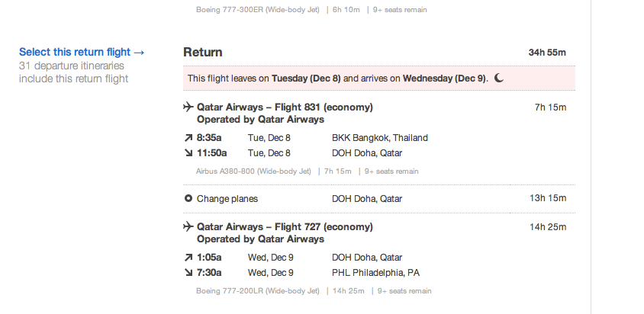Click the 'BKK Bangkok, Thailand' airport text

(380, 138)
